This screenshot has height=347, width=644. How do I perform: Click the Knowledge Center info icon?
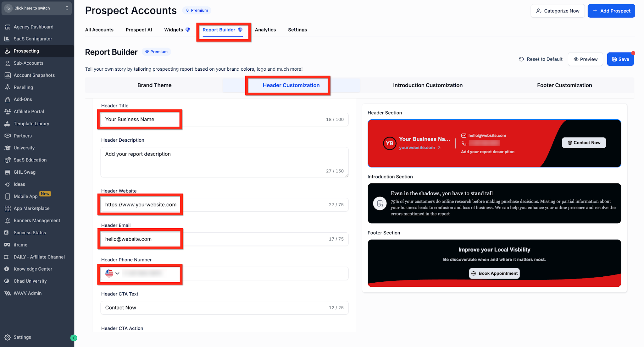point(7,269)
